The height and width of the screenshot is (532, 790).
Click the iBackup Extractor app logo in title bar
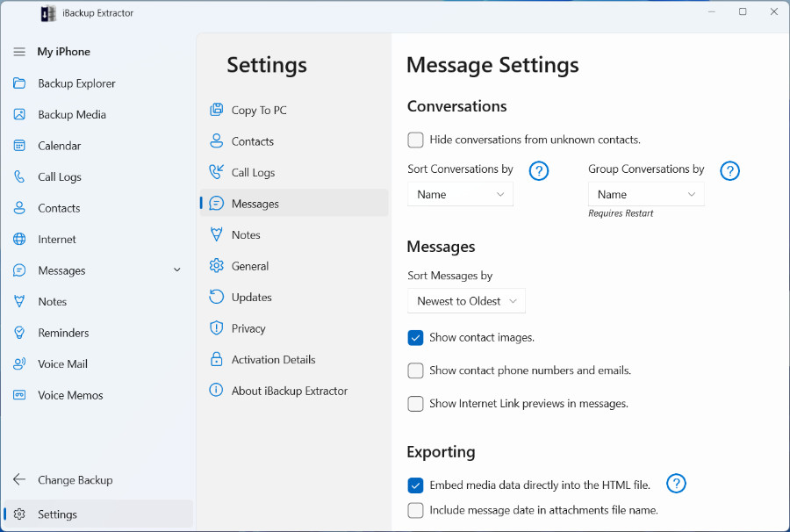point(48,13)
